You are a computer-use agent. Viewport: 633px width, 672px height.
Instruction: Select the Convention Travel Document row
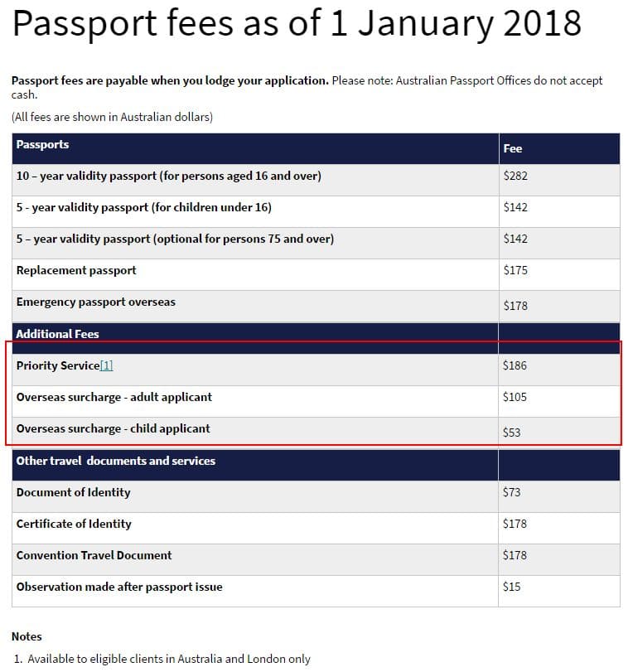316,559
